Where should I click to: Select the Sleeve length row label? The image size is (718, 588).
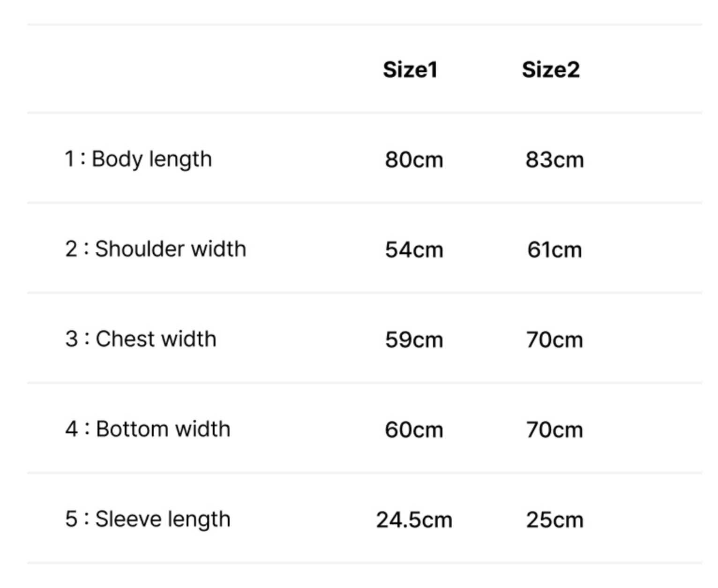(x=163, y=519)
